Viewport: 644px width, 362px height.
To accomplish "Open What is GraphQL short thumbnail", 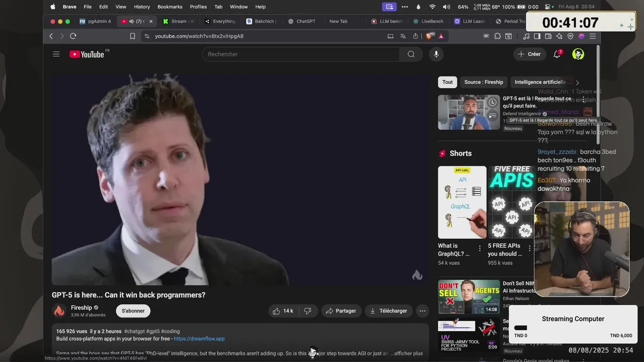I will pos(462,202).
